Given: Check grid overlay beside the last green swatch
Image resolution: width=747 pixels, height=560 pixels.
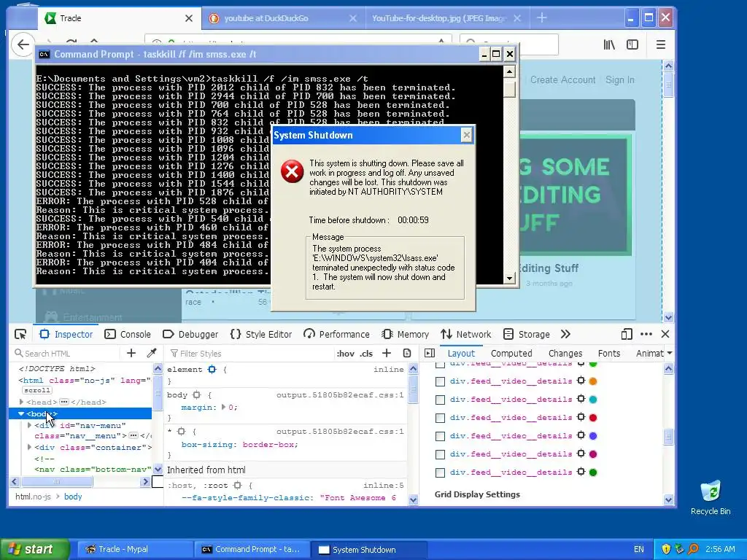Looking at the screenshot, I should pos(440,472).
